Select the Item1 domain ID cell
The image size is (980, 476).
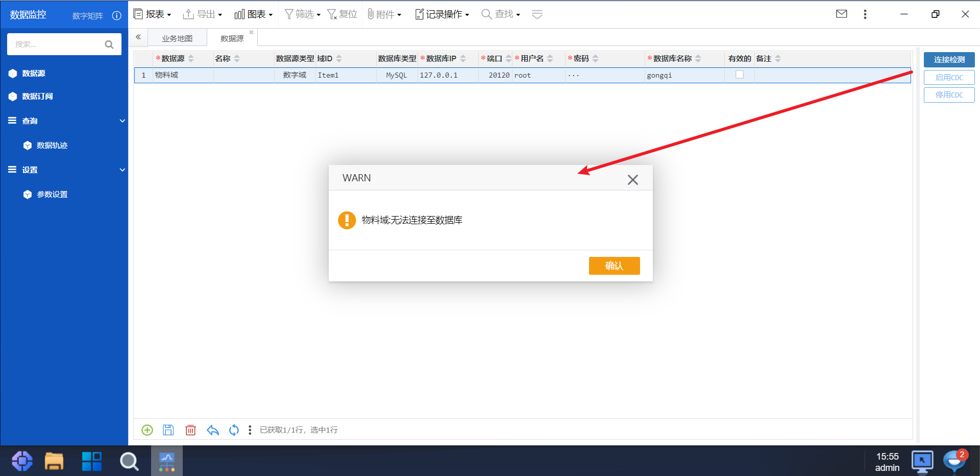pyautogui.click(x=346, y=75)
